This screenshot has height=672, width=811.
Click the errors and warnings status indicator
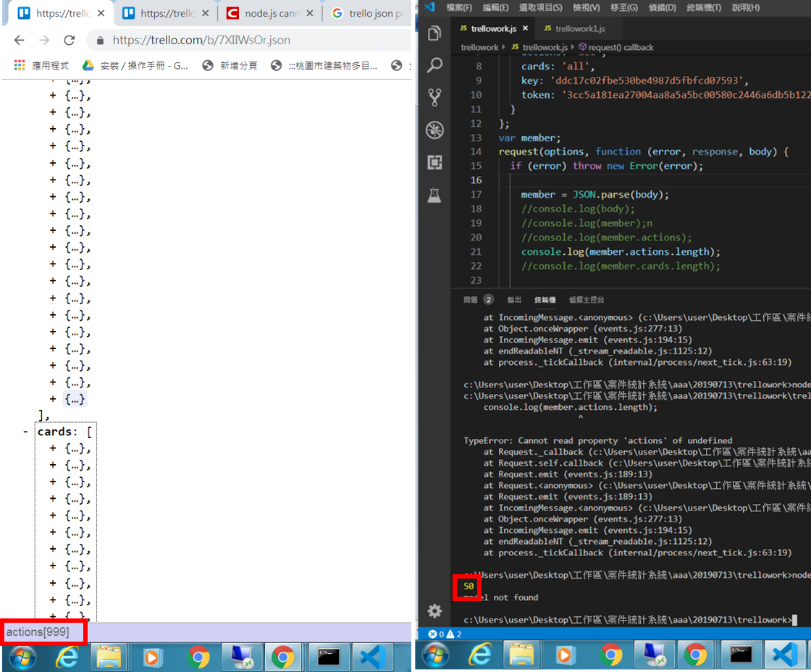(445, 634)
